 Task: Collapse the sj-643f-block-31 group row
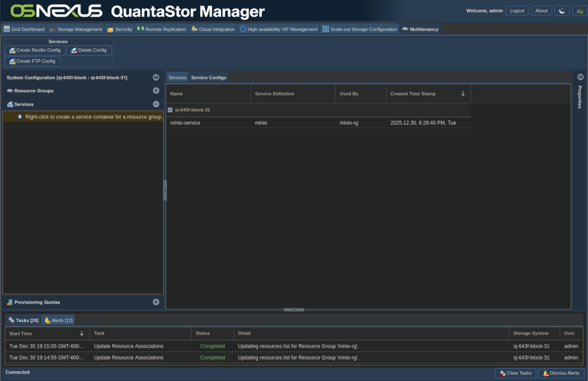tap(171, 110)
